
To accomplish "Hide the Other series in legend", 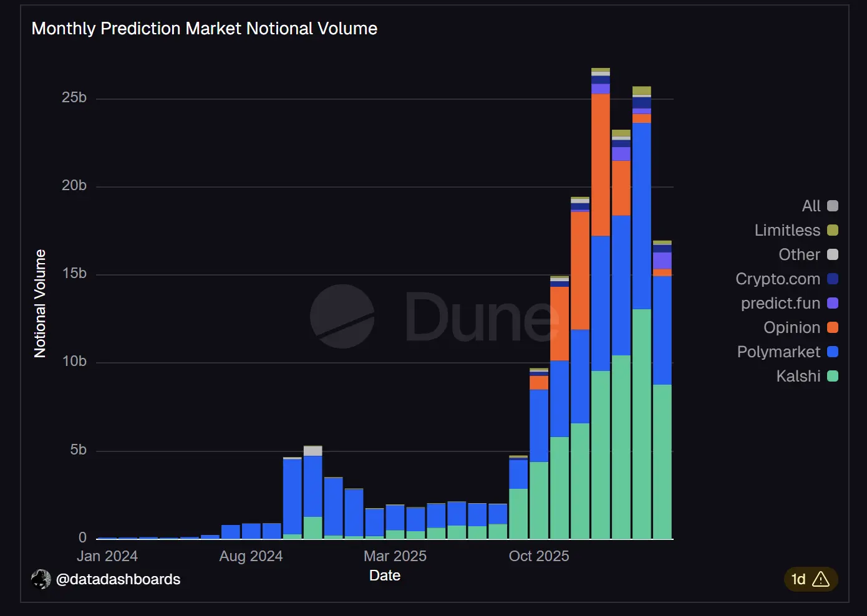I will point(799,254).
